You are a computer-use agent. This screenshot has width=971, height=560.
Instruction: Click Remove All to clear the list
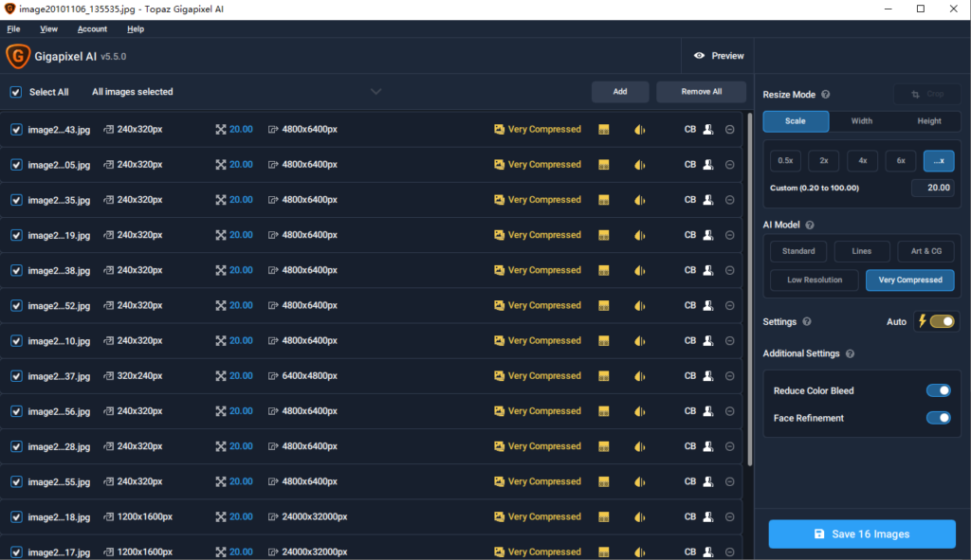point(702,92)
